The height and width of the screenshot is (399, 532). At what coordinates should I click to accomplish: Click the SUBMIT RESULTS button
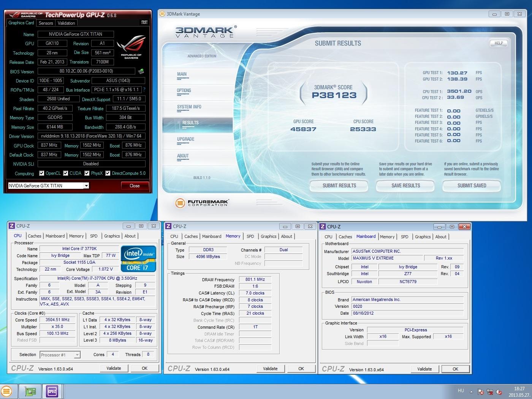click(339, 186)
